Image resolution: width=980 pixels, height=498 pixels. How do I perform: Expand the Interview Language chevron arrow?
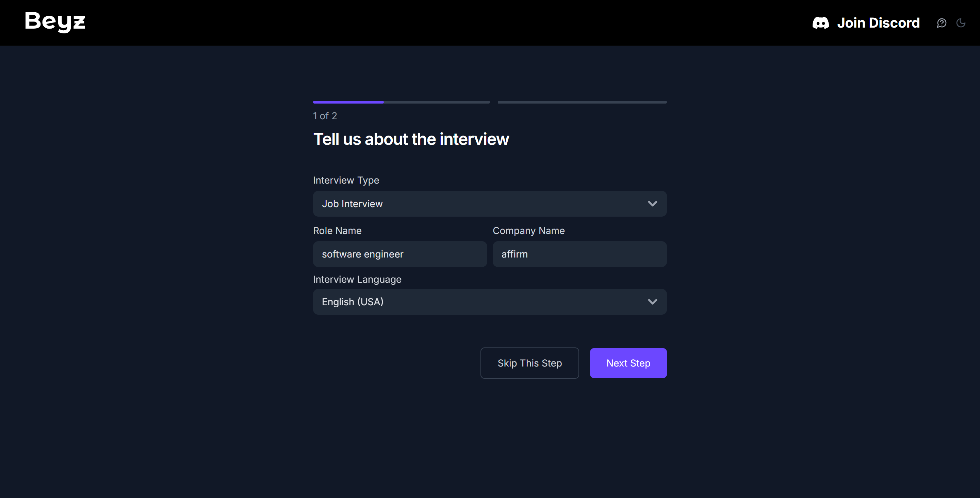(x=652, y=301)
